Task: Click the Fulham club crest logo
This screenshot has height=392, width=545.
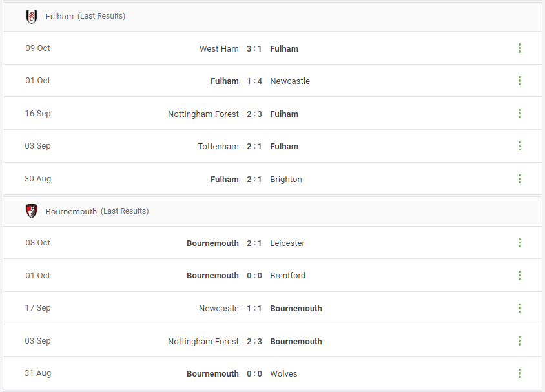Action: click(x=32, y=16)
